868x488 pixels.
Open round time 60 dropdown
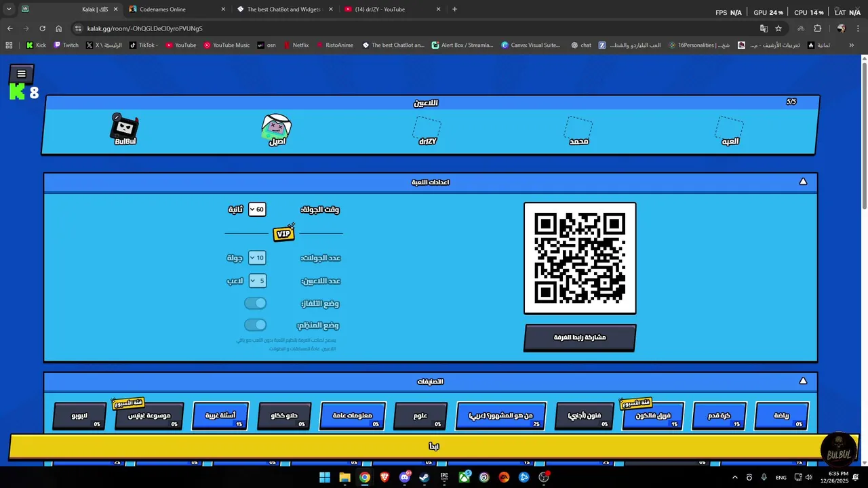pos(257,209)
